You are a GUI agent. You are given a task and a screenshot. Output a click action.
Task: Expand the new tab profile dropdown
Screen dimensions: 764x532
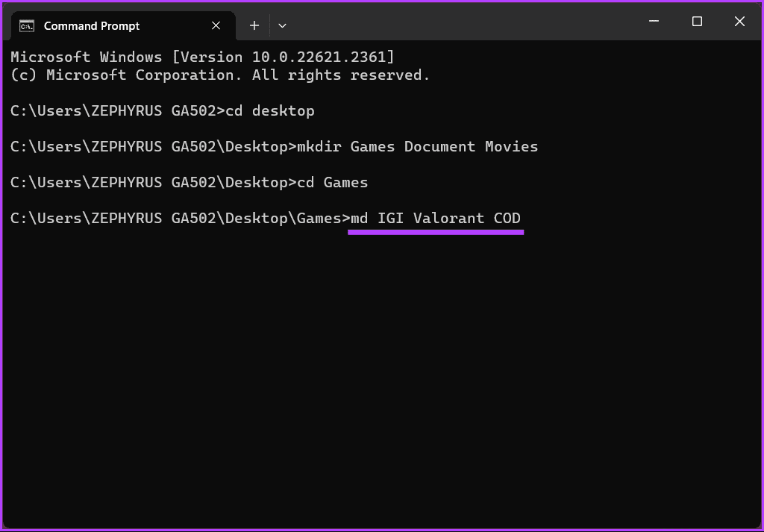(x=282, y=25)
